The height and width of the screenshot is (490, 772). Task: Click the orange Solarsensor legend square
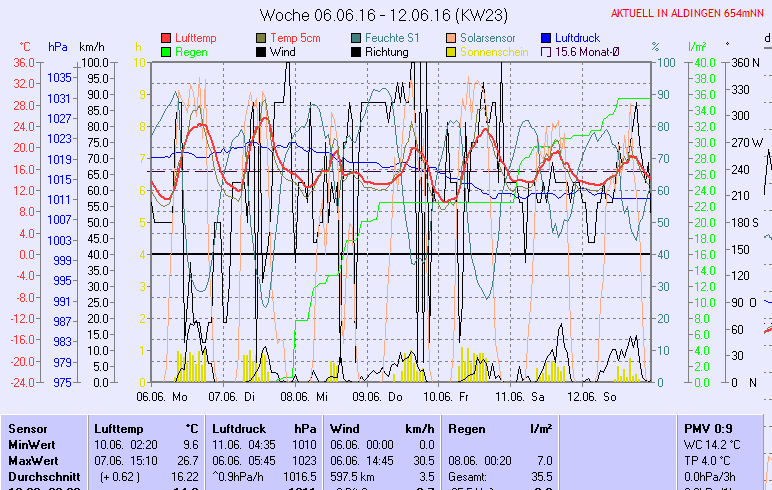tap(452, 38)
